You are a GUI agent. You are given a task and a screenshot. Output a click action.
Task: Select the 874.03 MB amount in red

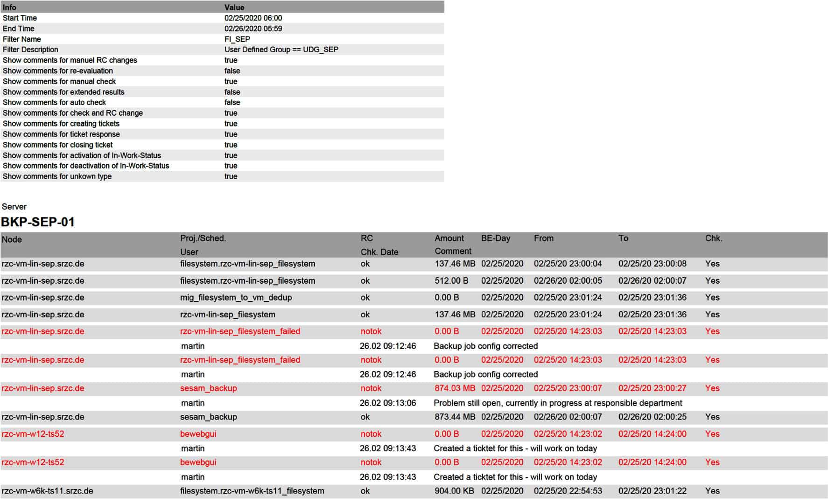[455, 388]
